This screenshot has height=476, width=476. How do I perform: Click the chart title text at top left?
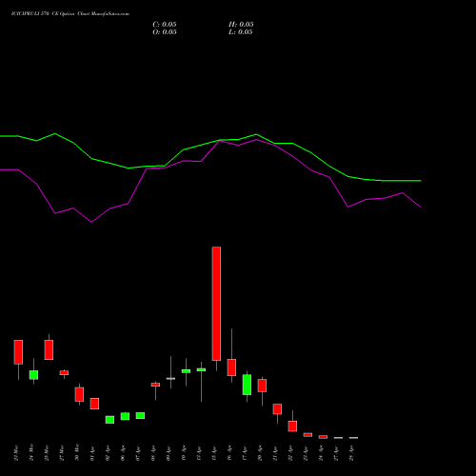(x=70, y=14)
